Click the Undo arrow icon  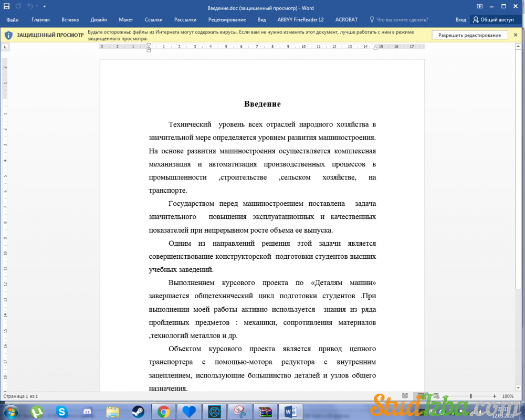30,6
